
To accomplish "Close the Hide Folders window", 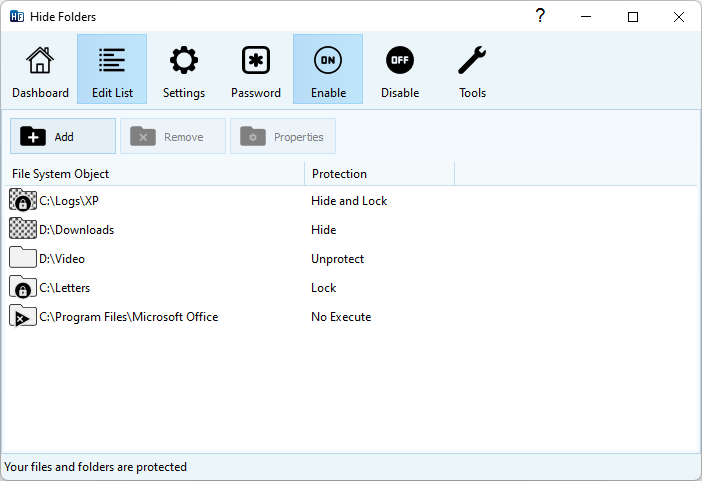I will (x=679, y=17).
